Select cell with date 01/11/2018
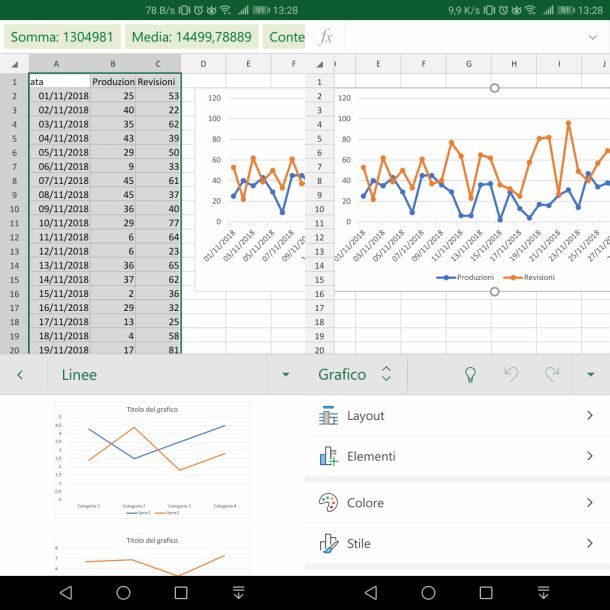Viewport: 610px width, 610px height. click(60, 96)
